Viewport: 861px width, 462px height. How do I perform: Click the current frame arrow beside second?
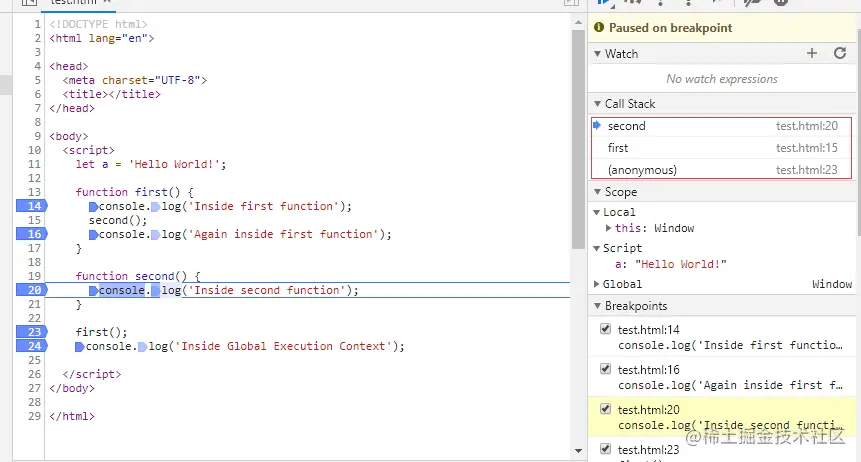coord(597,125)
